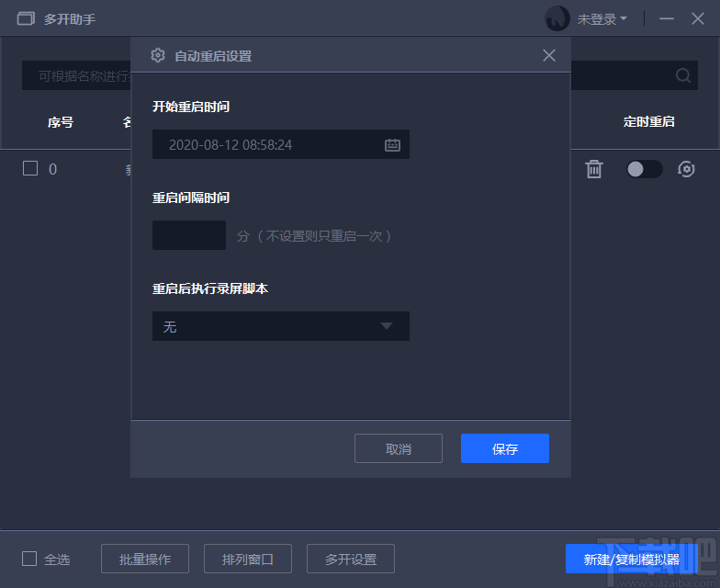Screen dimensions: 720x588
Task: Close the 多开助手 main window
Action: 698,18
